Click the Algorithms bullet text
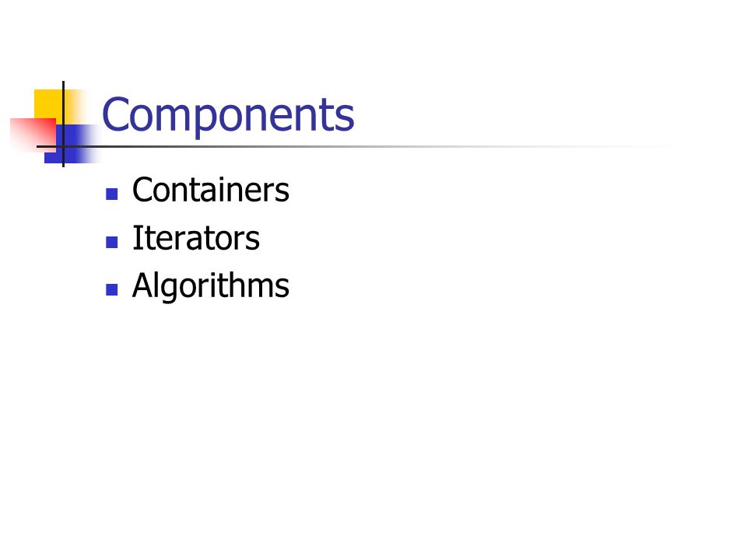The height and width of the screenshot is (560, 747). click(x=211, y=285)
